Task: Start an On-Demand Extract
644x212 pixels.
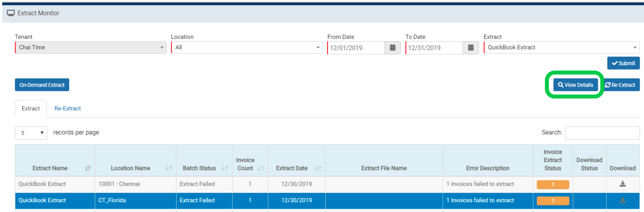Action: [42, 85]
